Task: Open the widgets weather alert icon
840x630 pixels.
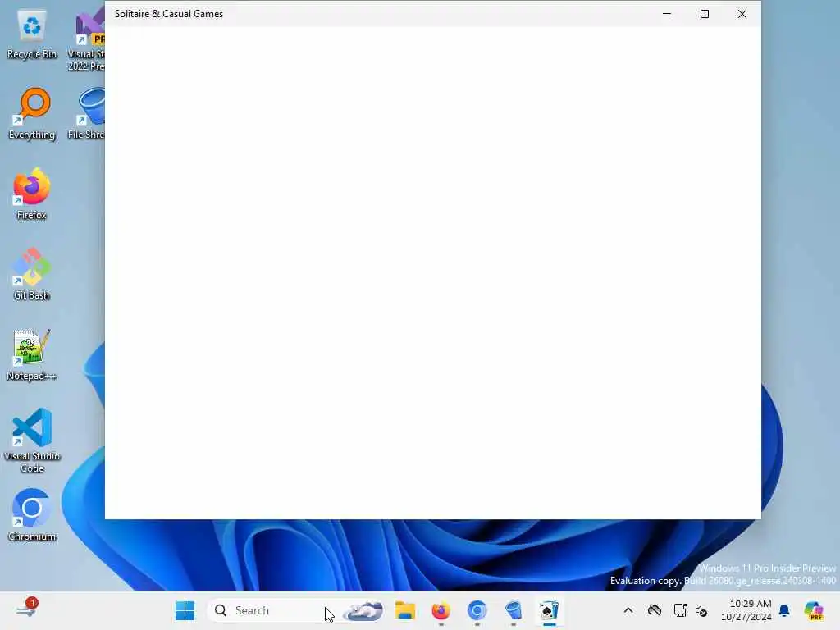Action: point(27,608)
